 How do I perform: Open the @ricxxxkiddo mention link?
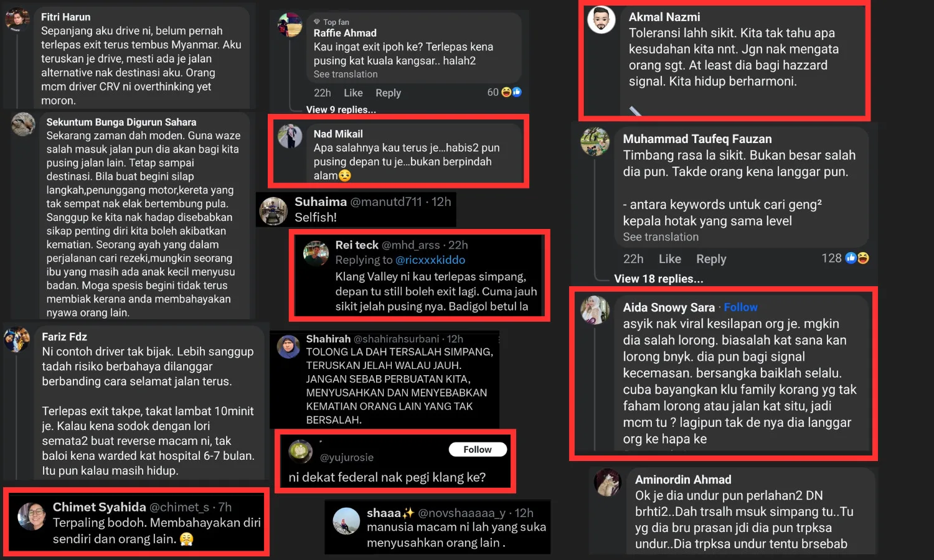[x=430, y=260]
